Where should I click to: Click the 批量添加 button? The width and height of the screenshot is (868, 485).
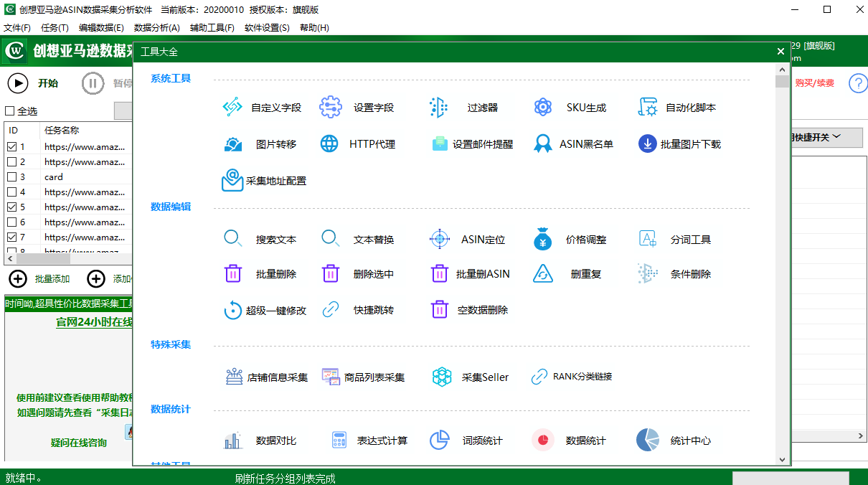pos(39,279)
